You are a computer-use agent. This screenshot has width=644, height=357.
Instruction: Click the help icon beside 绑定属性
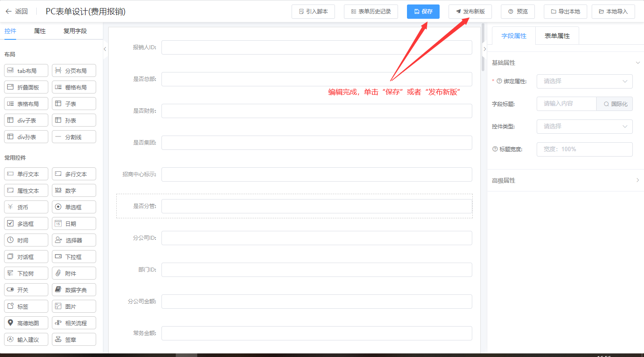[x=500, y=81]
